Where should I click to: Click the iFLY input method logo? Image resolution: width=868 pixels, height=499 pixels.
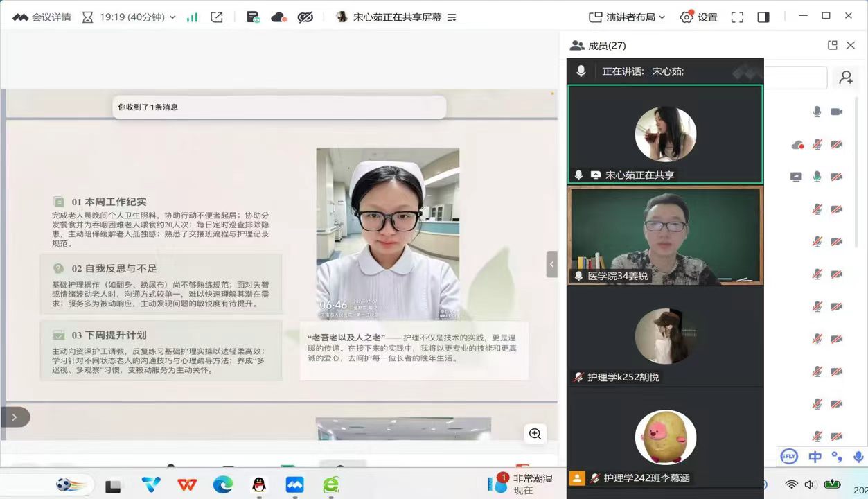click(789, 456)
